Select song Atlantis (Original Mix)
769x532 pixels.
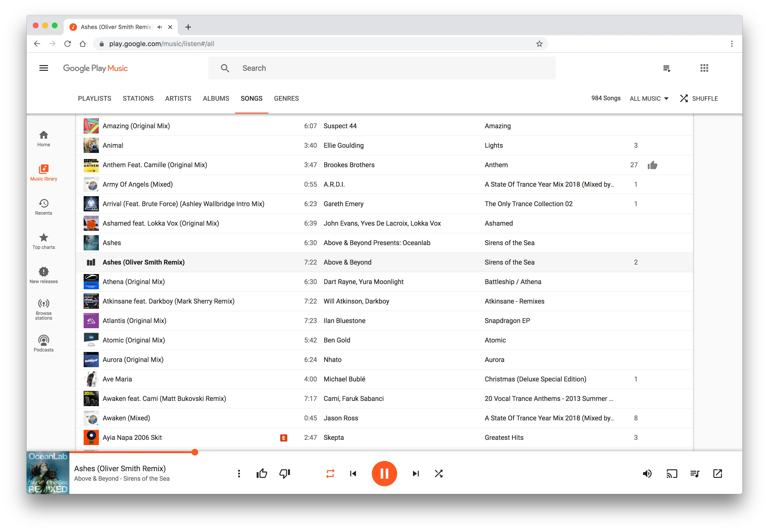pyautogui.click(x=135, y=321)
